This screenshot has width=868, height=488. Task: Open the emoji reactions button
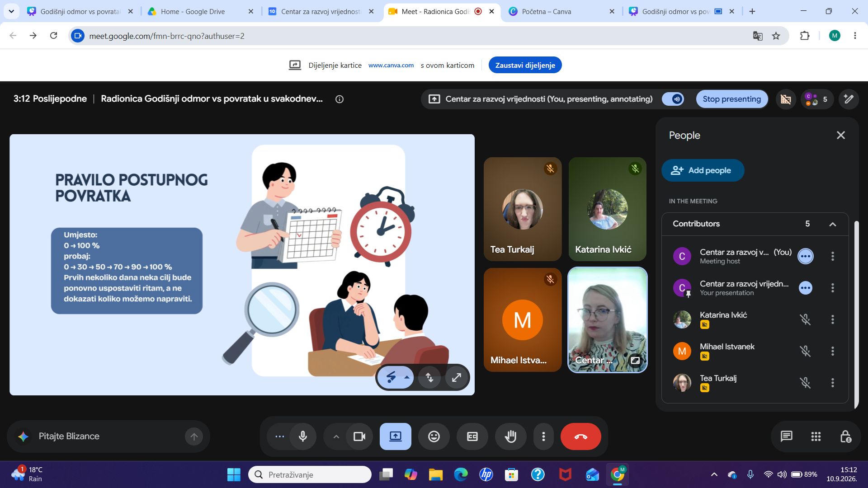tap(434, 436)
